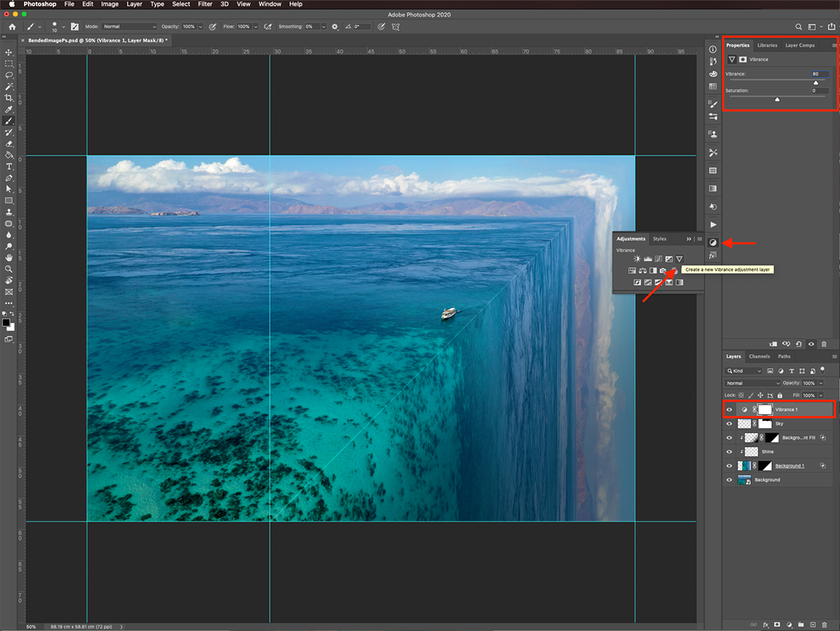
Task: Switch to the Channels tab
Action: pos(759,356)
